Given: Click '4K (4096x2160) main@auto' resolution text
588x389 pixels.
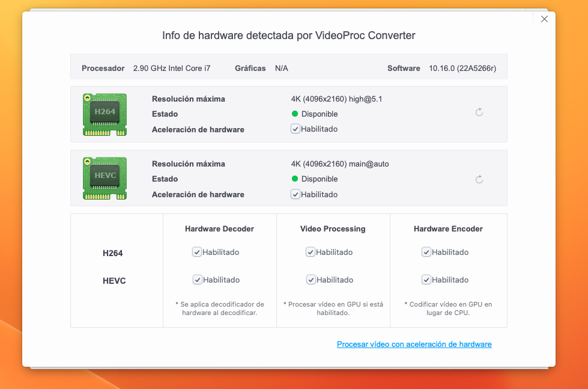Looking at the screenshot, I should (x=340, y=164).
